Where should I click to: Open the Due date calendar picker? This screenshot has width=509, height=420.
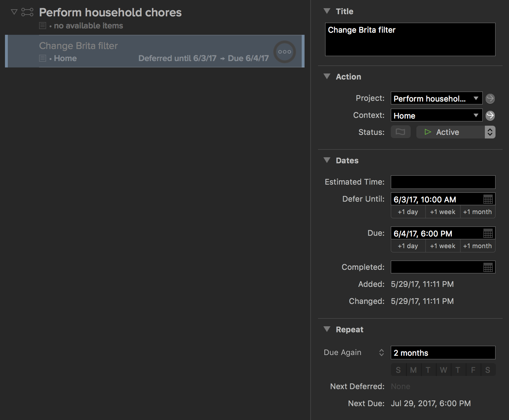tap(488, 234)
